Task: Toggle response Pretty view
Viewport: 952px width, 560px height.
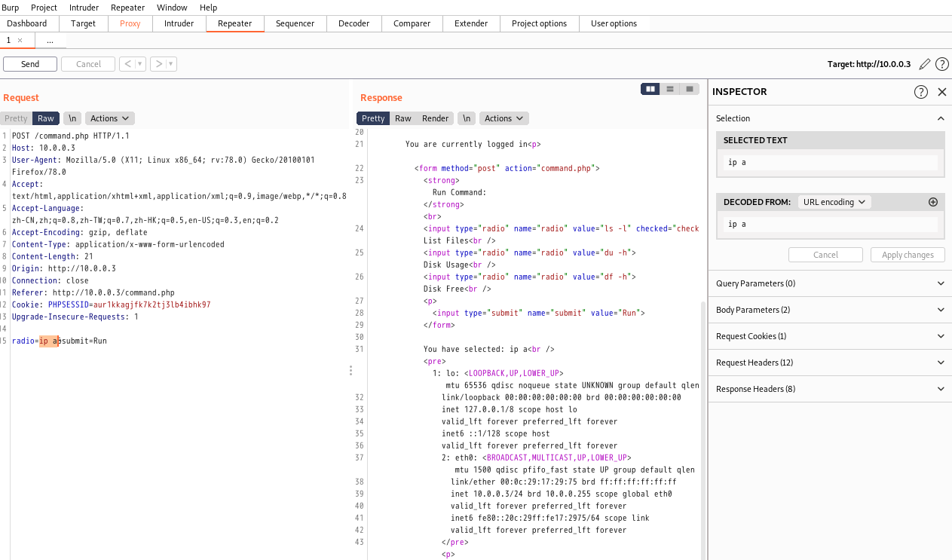Action: [373, 118]
